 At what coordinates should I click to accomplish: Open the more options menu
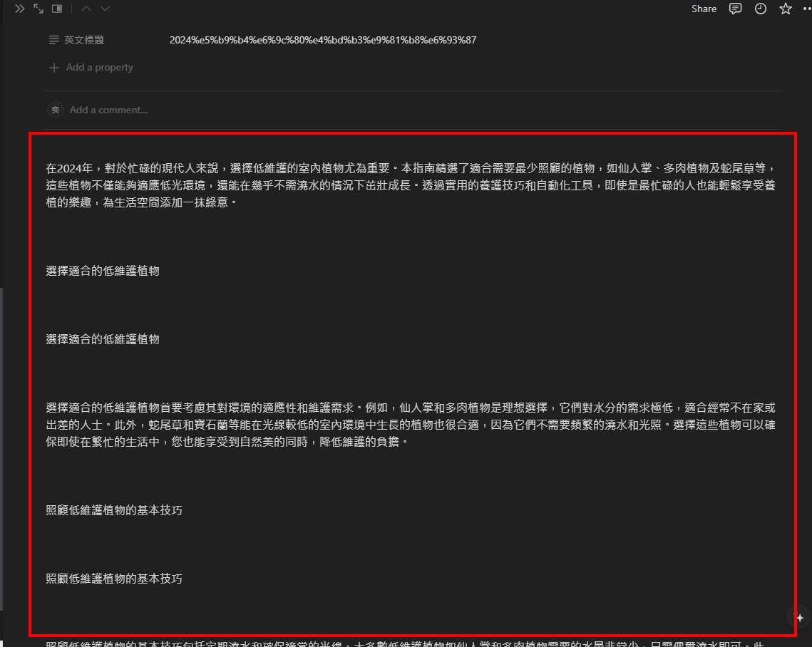tap(806, 9)
